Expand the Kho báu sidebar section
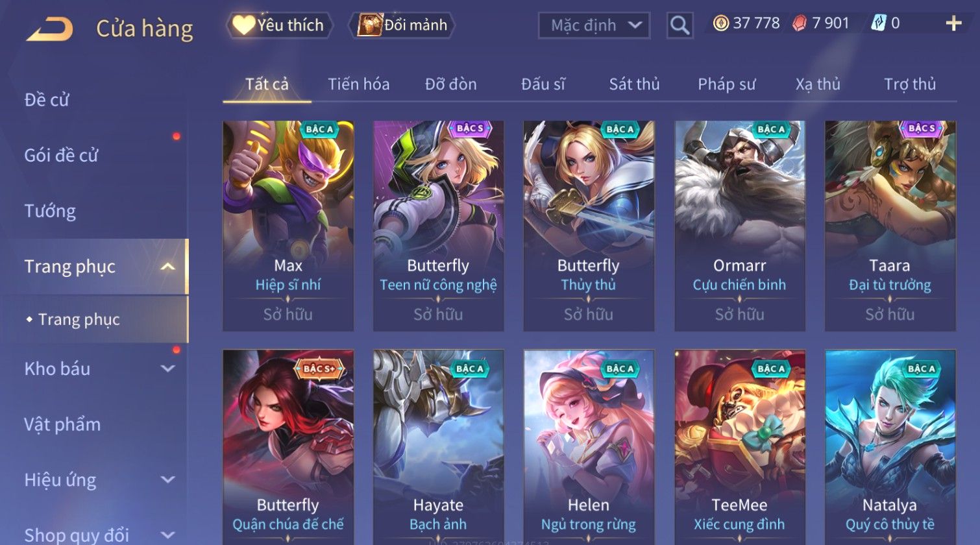The height and width of the screenshot is (545, 980). [167, 369]
